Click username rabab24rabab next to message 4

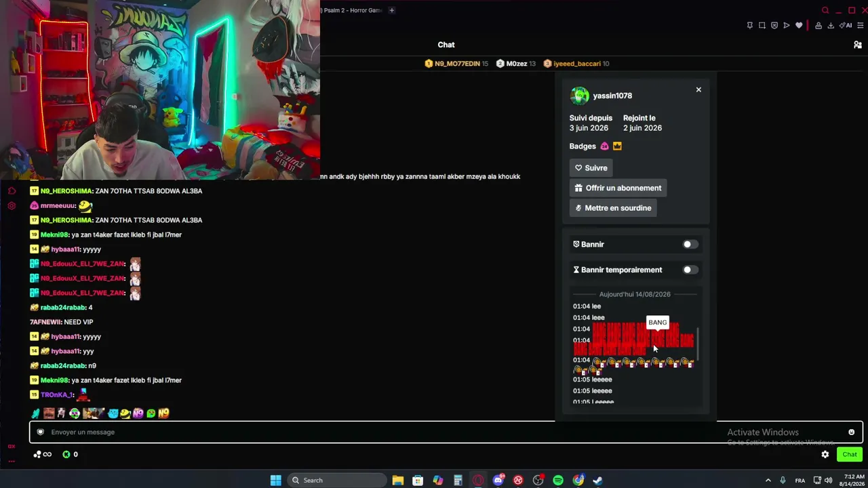coord(62,308)
